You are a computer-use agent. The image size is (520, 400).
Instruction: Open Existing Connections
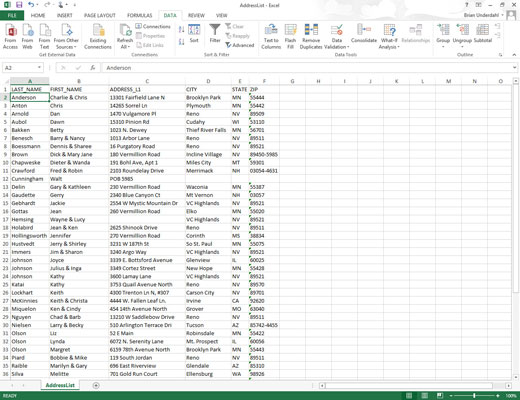tap(98, 36)
